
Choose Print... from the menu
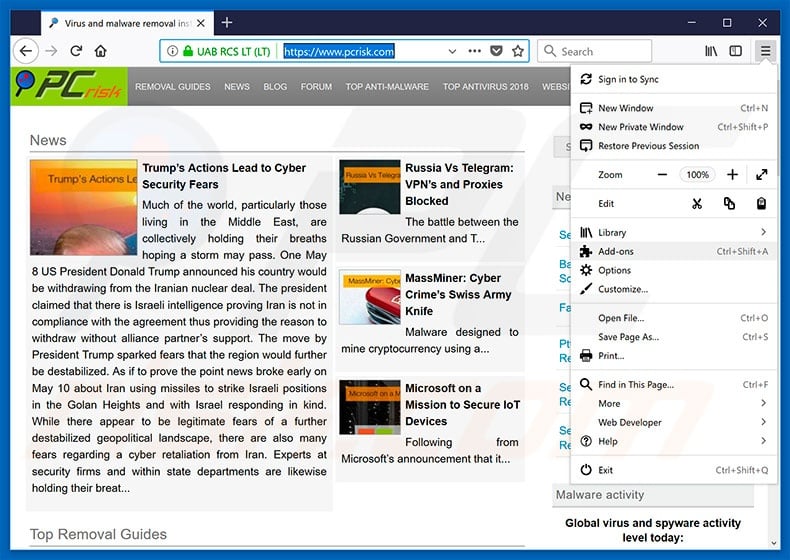click(x=674, y=355)
